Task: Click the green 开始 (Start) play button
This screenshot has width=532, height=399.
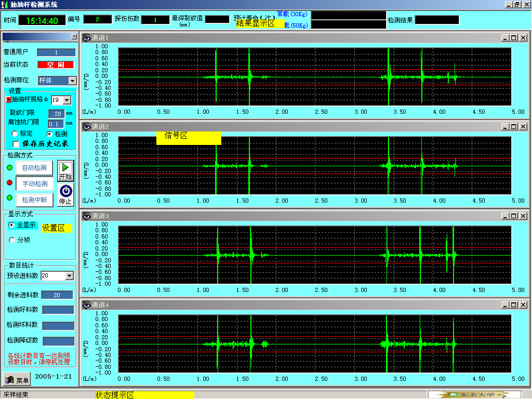Action: point(65,170)
